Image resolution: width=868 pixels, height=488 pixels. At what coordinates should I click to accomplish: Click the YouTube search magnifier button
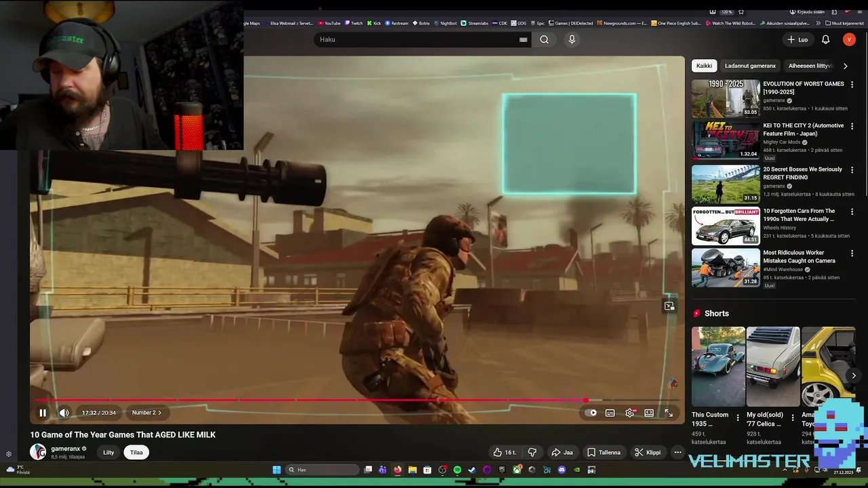click(x=544, y=39)
